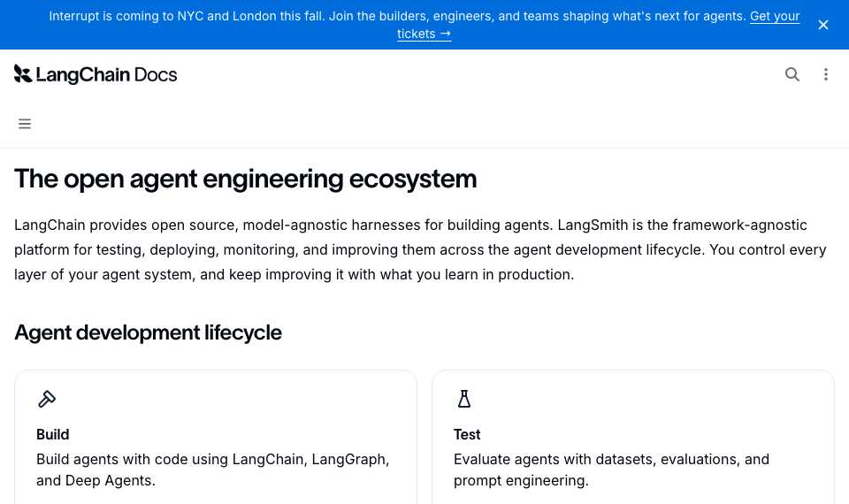The width and height of the screenshot is (849, 504).
Task: Open the Build card title
Action: 52,435
